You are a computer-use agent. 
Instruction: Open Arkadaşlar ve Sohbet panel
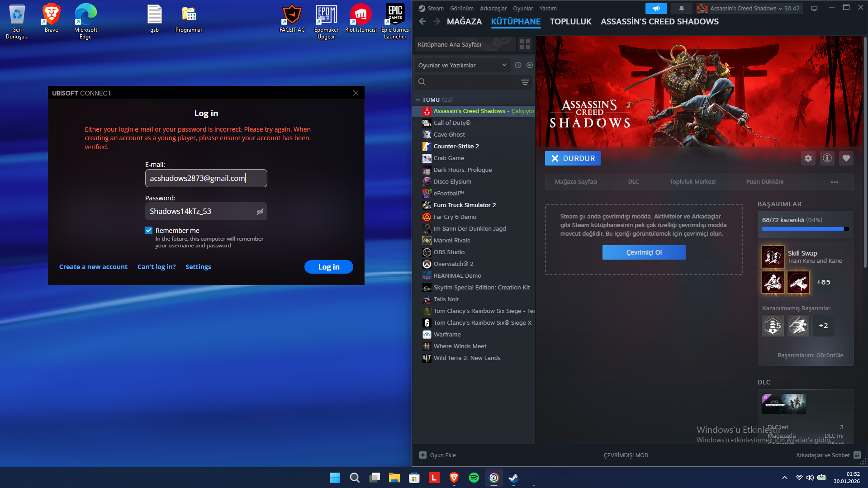point(828,455)
